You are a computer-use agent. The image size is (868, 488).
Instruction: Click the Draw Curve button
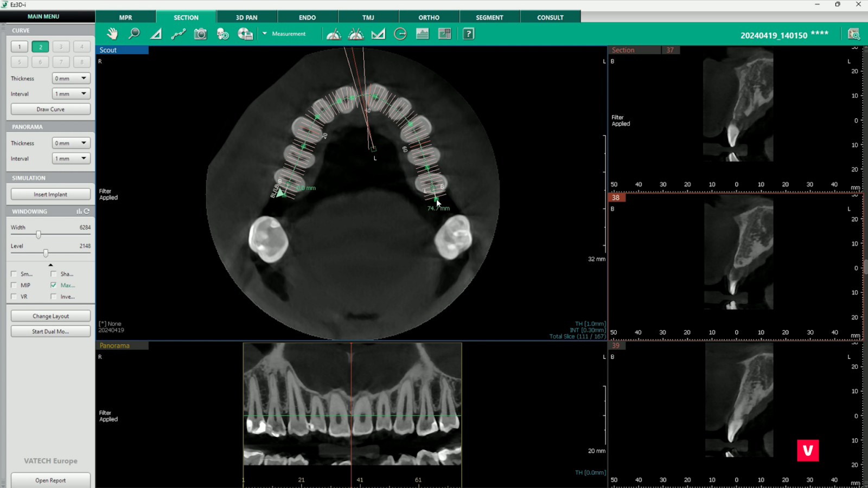click(50, 109)
